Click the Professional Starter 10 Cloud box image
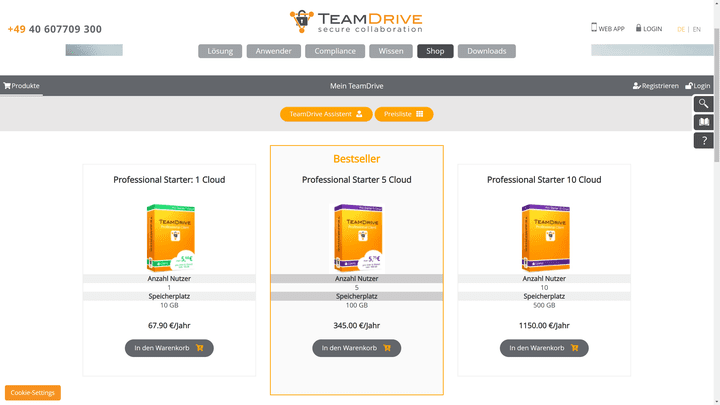Viewport: 720px width, 405px height. pos(545,238)
